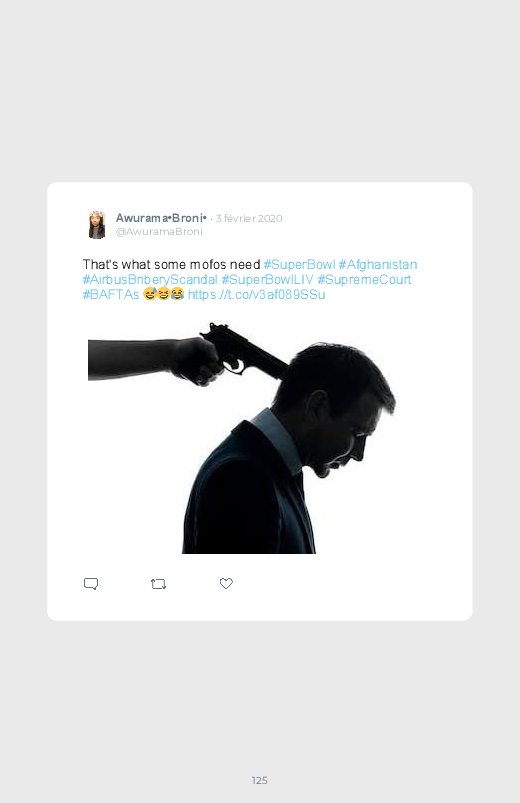Open the #BAFTAs hashtag
Viewport: 520px width, 803px height.
click(111, 294)
